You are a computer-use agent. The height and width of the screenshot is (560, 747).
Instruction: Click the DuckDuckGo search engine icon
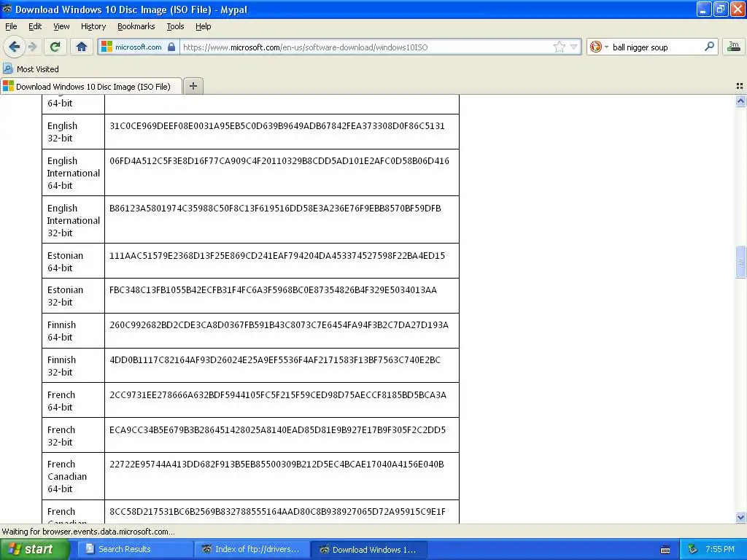(595, 47)
